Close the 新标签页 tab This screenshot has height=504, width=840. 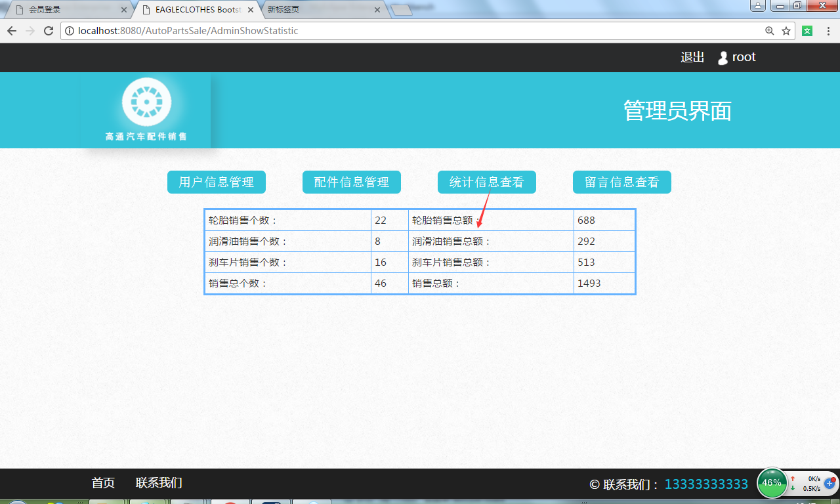(377, 10)
